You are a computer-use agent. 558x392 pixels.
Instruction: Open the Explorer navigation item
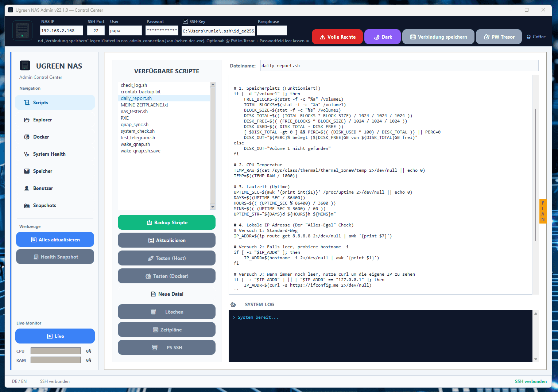[55, 120]
